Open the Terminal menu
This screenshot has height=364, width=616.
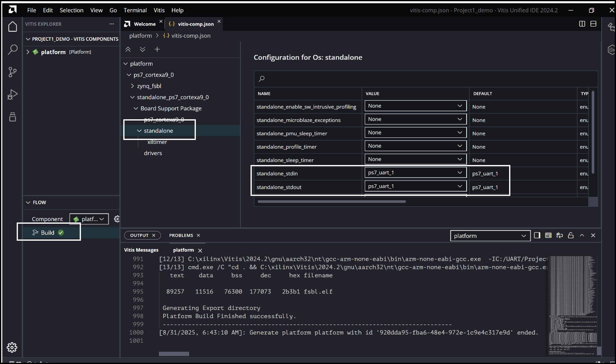[135, 10]
